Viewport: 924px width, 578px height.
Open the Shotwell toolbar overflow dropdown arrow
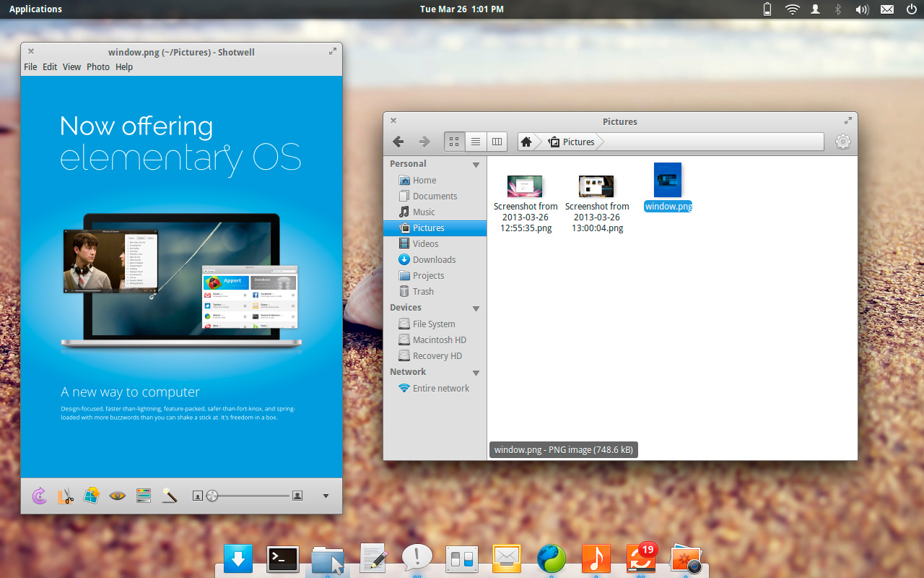pyautogui.click(x=326, y=496)
